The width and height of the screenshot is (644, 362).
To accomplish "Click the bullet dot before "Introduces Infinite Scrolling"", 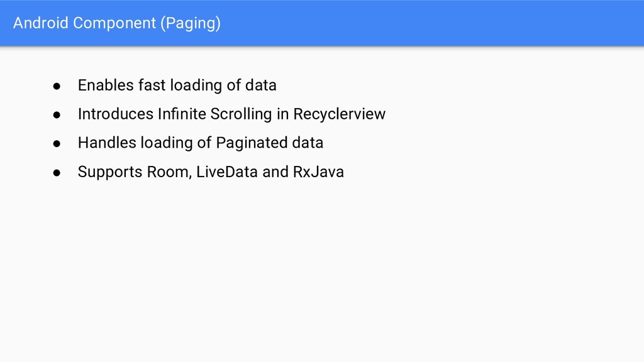I will point(56,114).
